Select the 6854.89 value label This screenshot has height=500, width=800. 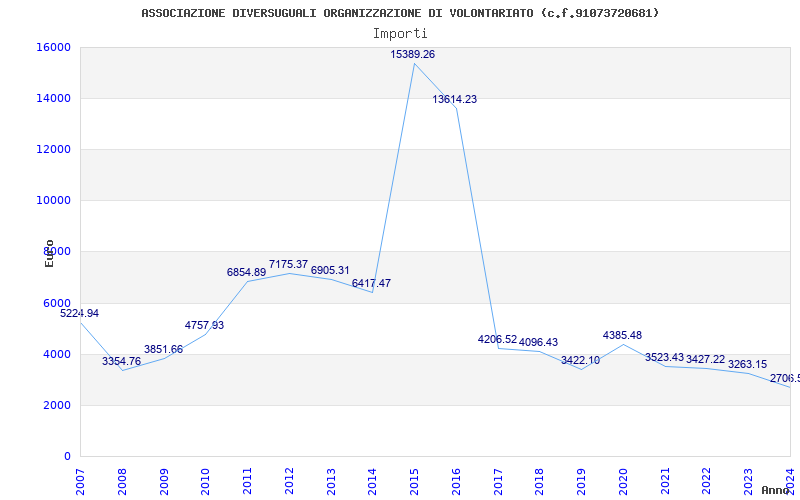(x=246, y=272)
